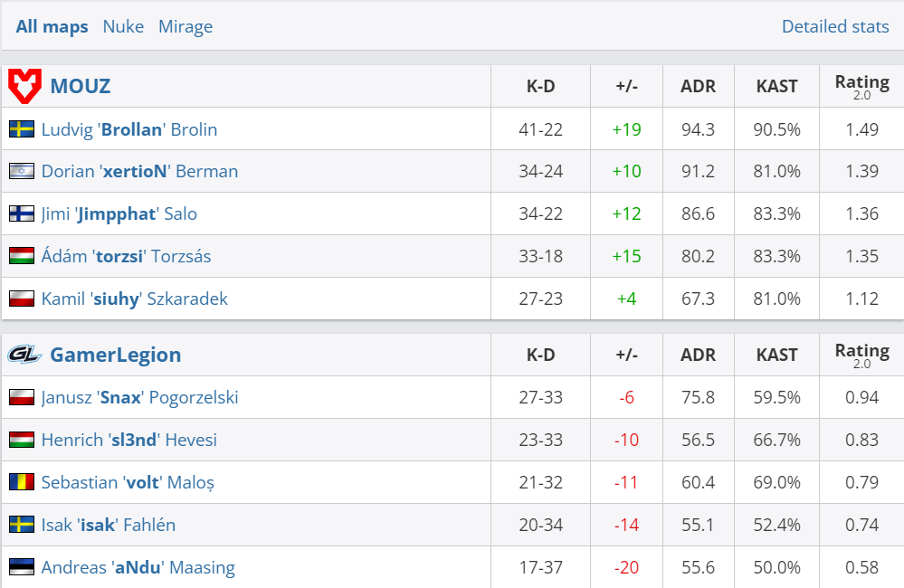Screen dimensions: 904x588
Task: Open the MOUZ team page link
Action: click(x=81, y=87)
